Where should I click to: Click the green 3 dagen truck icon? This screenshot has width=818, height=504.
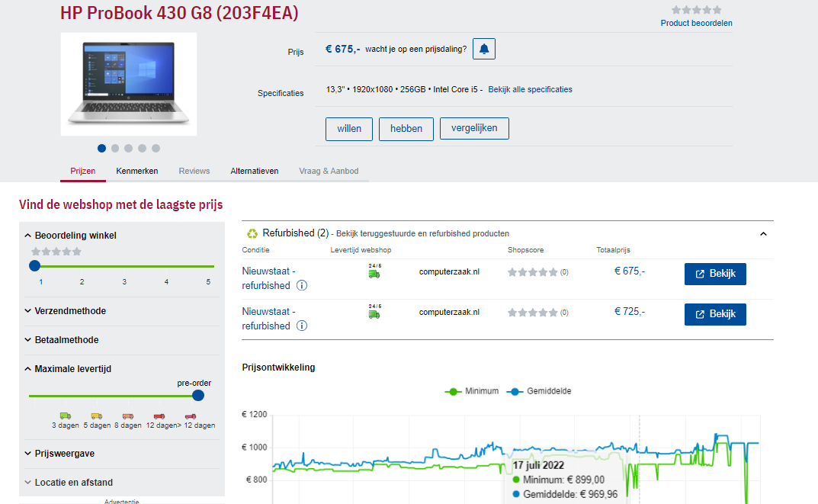pos(66,416)
